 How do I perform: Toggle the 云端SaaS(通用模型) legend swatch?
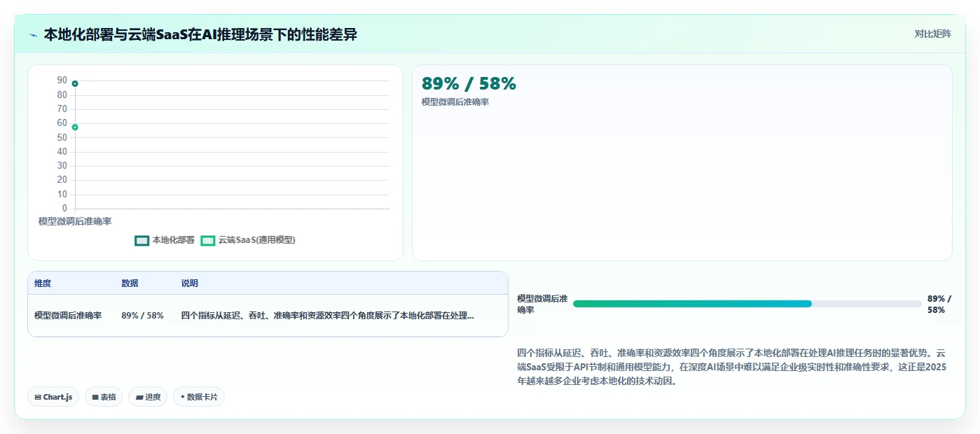click(x=208, y=240)
